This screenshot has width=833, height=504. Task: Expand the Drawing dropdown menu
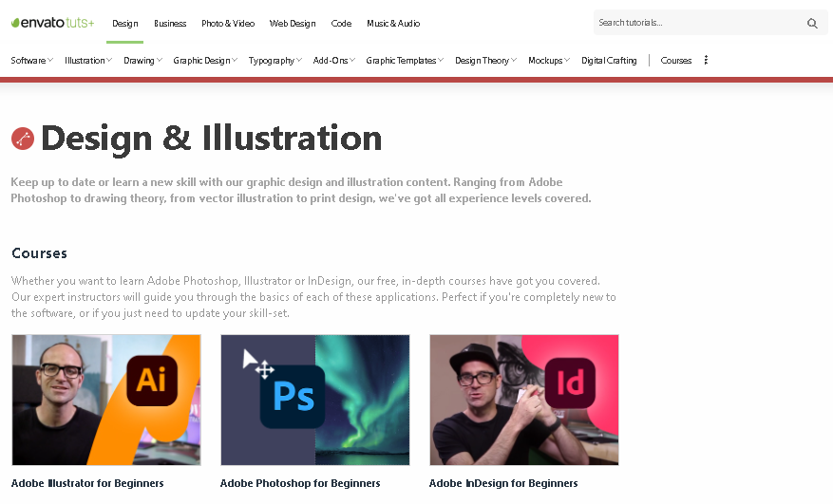point(142,61)
